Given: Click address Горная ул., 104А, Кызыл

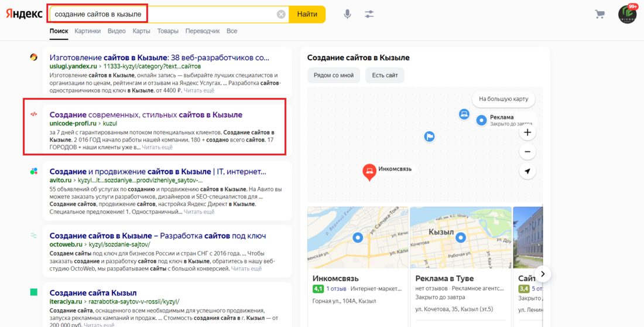Looking at the screenshot, I should tap(344, 301).
